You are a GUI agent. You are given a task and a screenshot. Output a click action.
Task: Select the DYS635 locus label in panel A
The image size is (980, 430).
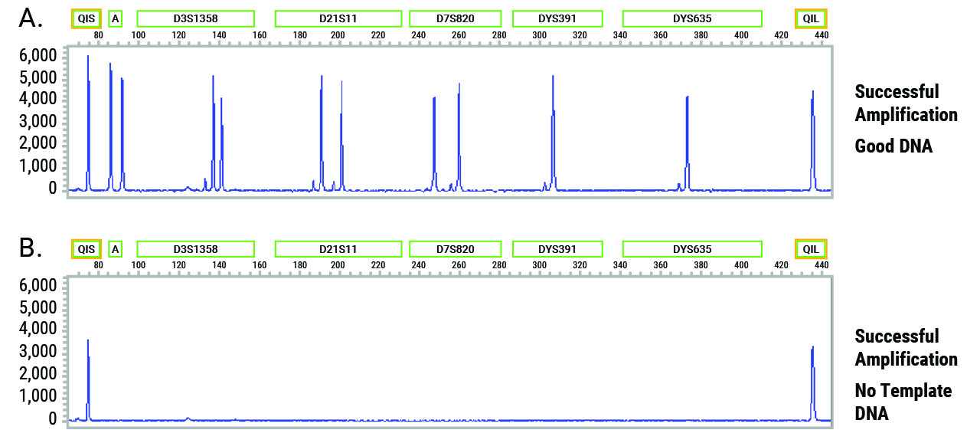pos(692,18)
